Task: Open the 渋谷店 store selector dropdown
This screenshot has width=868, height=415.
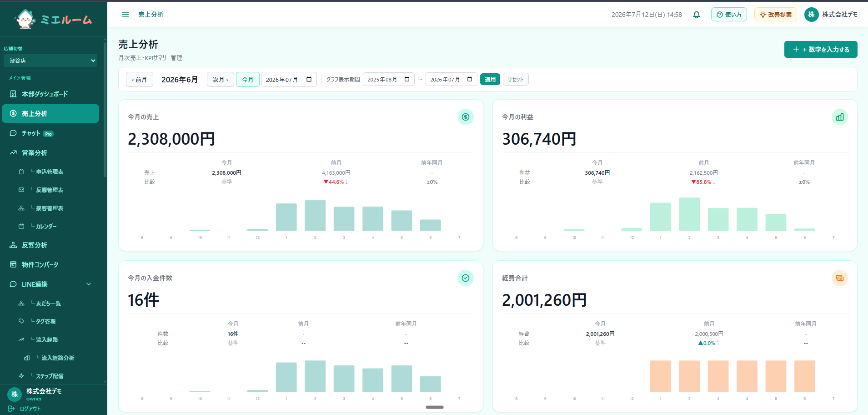Action: coord(50,61)
